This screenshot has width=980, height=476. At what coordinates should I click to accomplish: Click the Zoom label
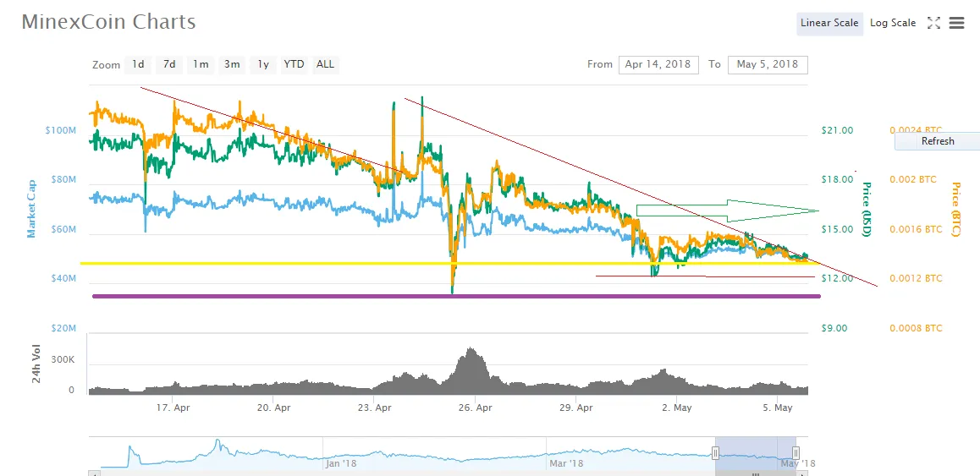106,65
